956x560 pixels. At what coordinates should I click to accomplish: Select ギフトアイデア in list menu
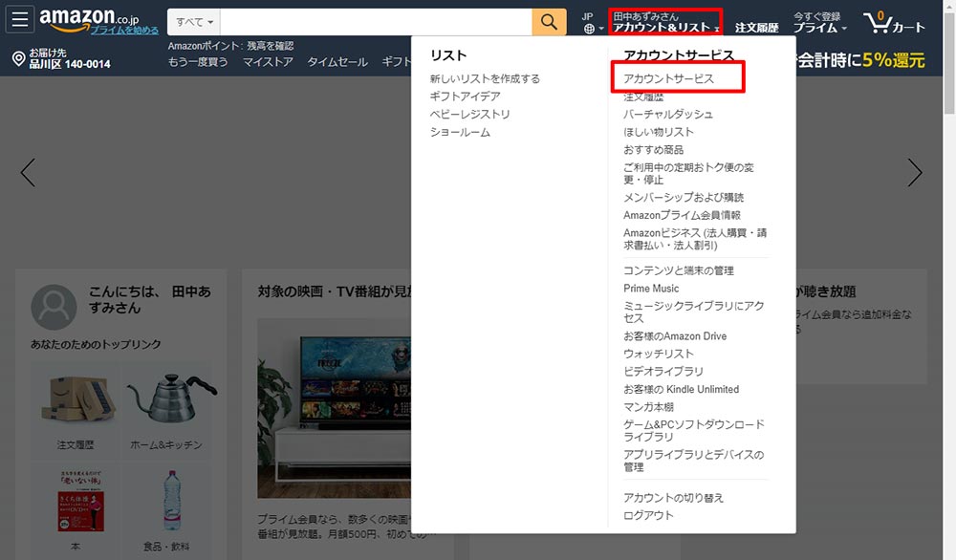click(466, 97)
